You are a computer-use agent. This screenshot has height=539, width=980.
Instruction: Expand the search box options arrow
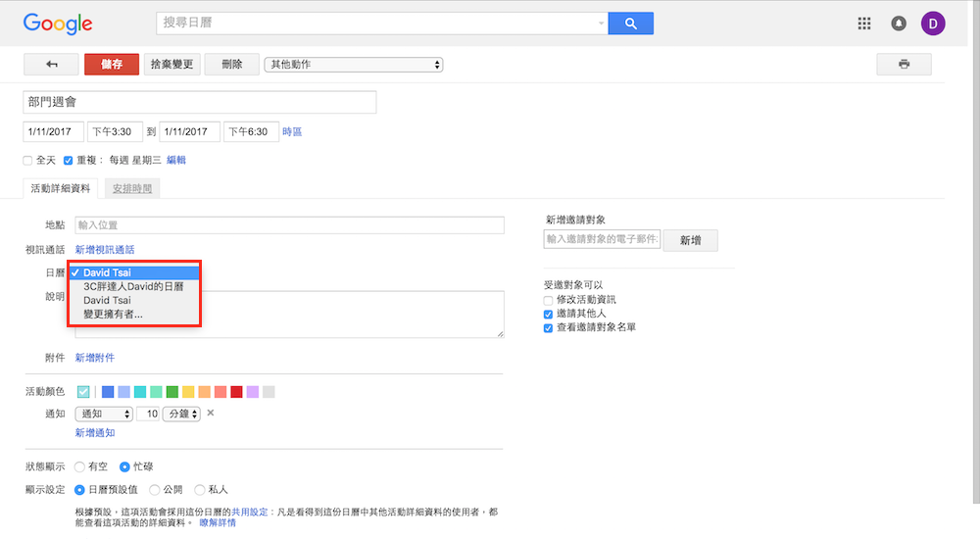(601, 24)
